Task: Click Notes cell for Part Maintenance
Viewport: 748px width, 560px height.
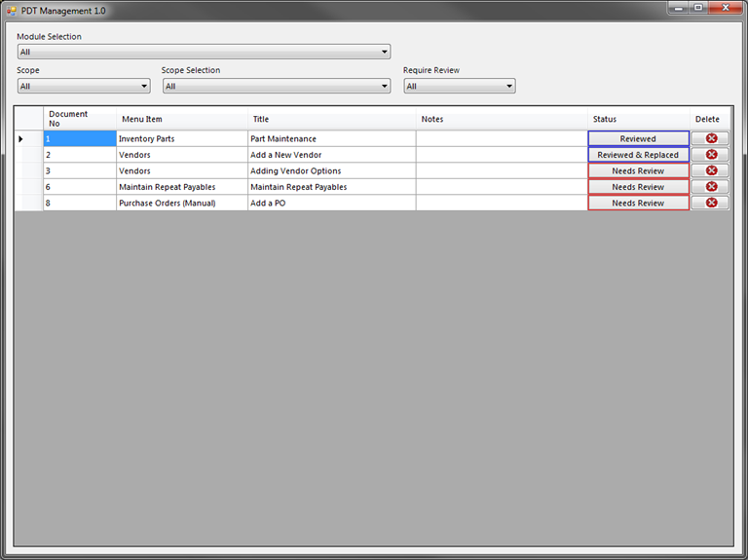Action: 502,138
